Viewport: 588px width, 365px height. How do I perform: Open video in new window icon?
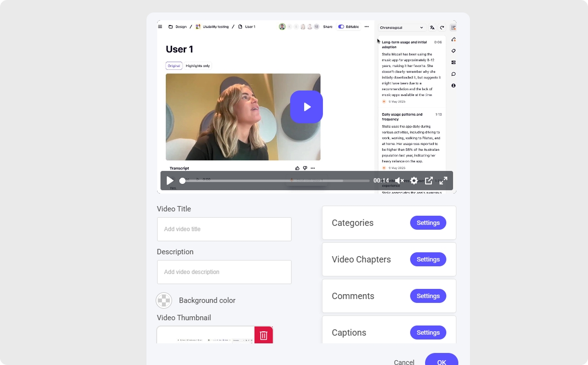428,181
